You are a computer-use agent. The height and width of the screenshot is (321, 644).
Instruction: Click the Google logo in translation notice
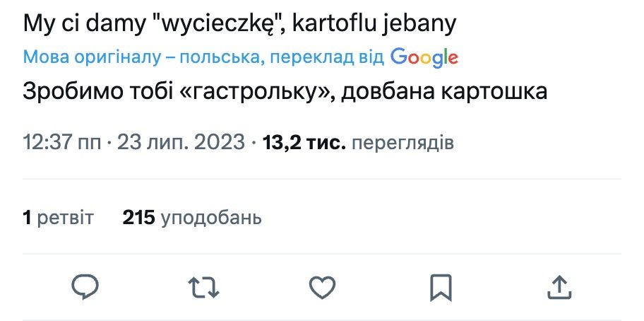(424, 58)
